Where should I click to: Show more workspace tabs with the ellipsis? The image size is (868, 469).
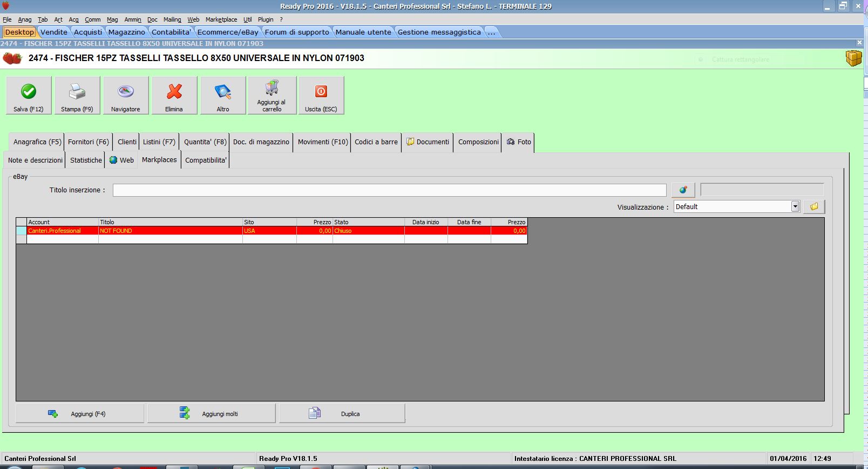coord(491,32)
